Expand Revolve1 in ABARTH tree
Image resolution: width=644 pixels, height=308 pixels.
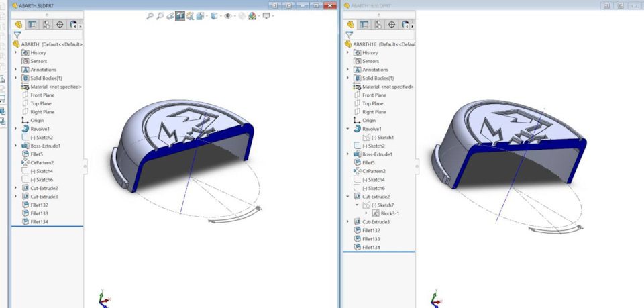(x=16, y=129)
